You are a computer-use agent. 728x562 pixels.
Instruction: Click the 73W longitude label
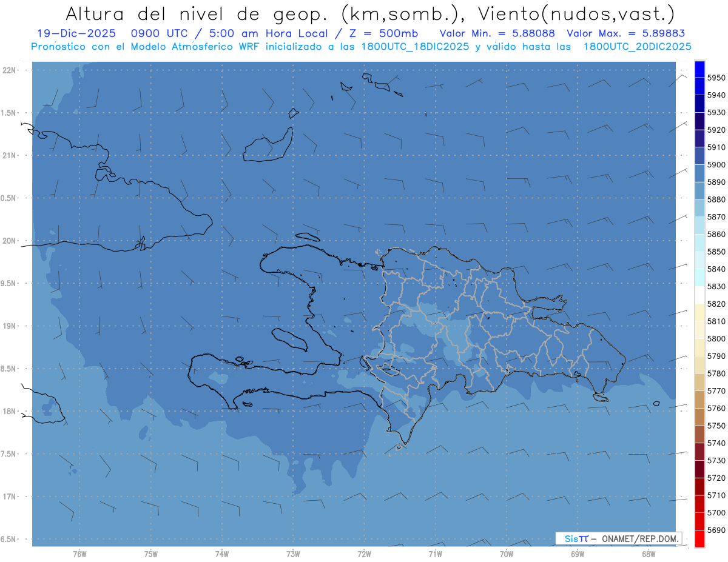tap(293, 554)
